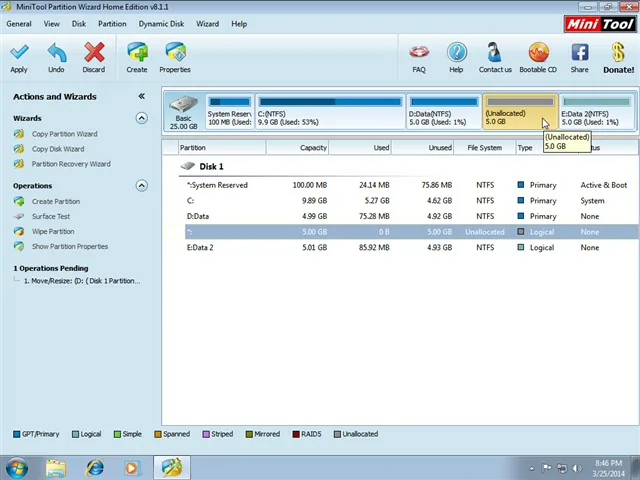Viewport: 640px width, 480px height.
Task: Click the Bootable CD icon
Action: click(x=538, y=57)
